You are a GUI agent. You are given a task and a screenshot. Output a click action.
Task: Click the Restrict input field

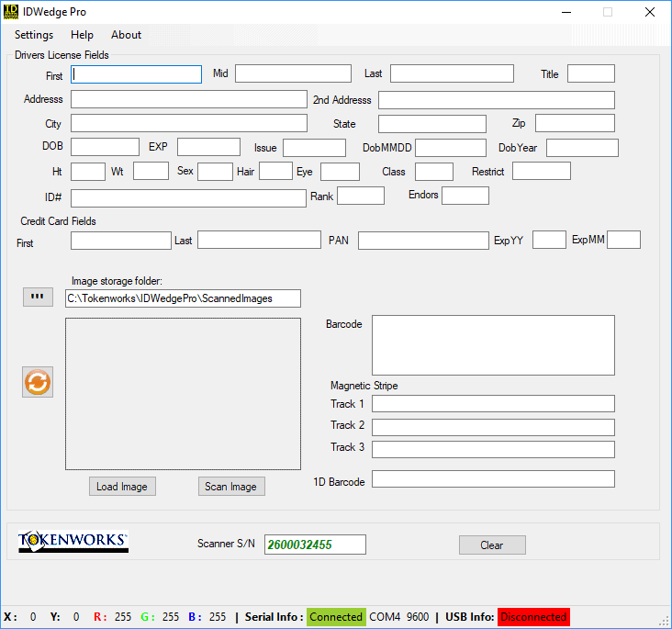point(542,171)
